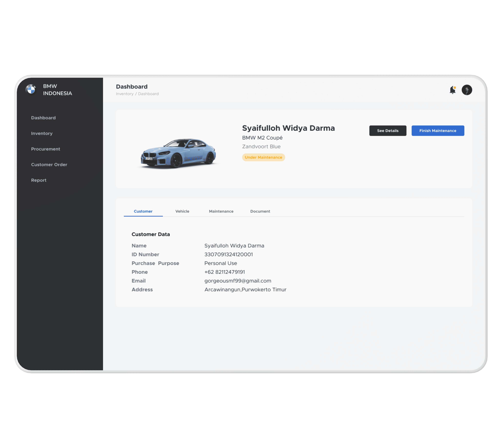Image resolution: width=502 pixels, height=448 pixels.
Task: Click the BMW M2 Coupé model text
Action: pyautogui.click(x=262, y=138)
